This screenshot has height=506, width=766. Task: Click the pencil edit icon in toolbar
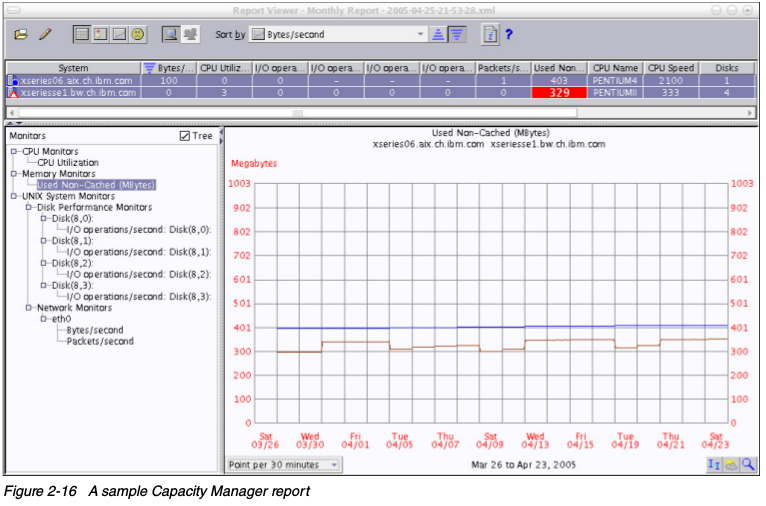coord(45,34)
